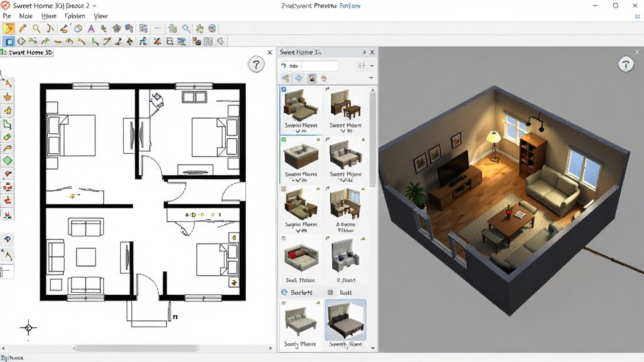Image resolution: width=644 pixels, height=362 pixels.
Task: Toggle the square checkbox before Batt tab
Action: point(330,292)
